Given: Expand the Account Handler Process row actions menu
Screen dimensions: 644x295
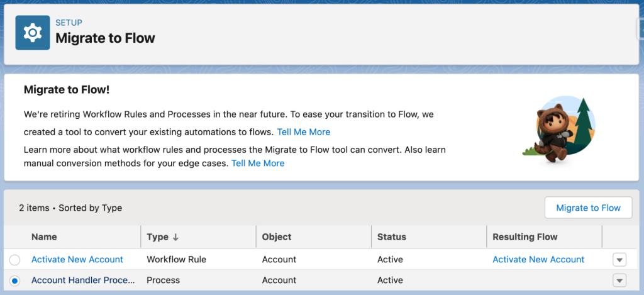Looking at the screenshot, I should pyautogui.click(x=619, y=281).
